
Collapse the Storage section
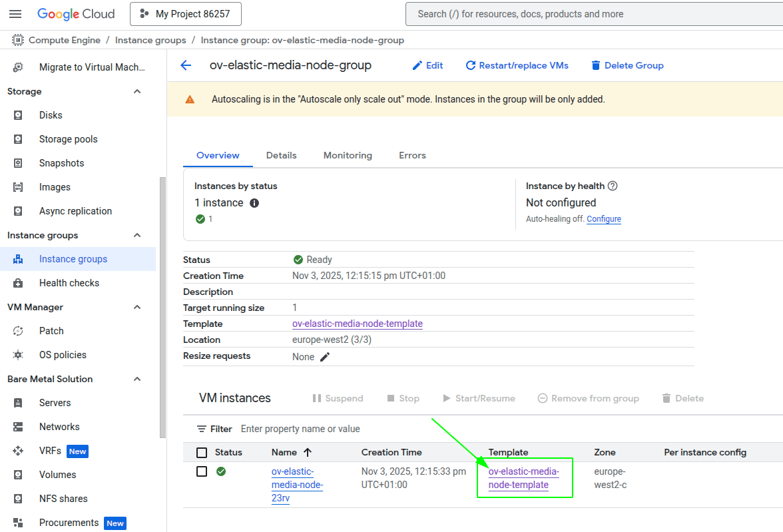(x=137, y=91)
